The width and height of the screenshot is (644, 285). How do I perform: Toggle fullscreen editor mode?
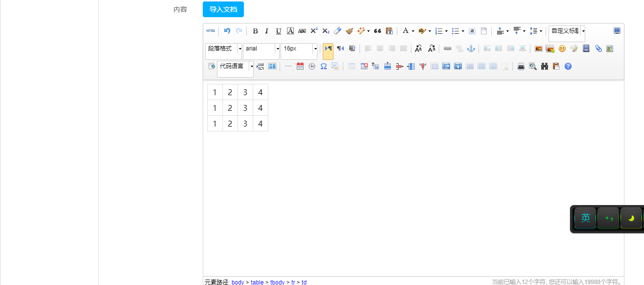point(617,31)
